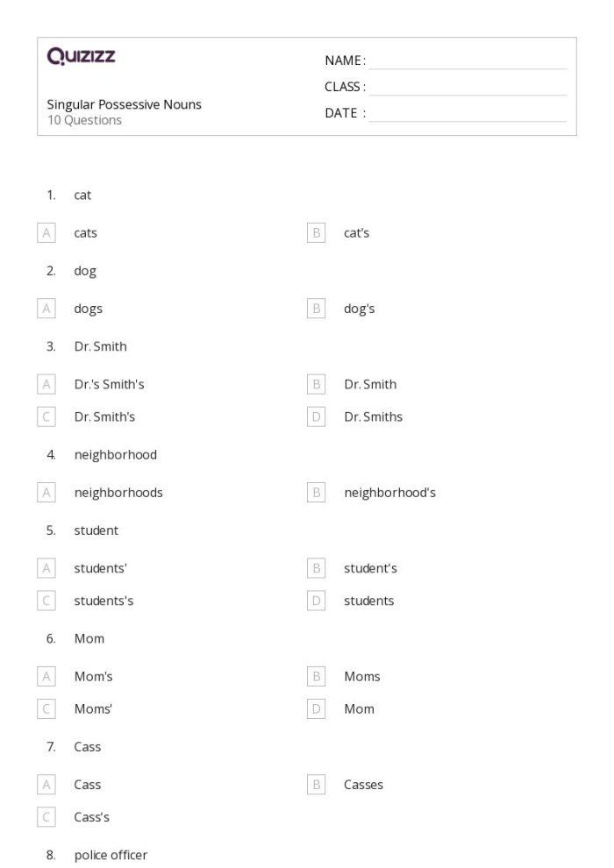Select answer box B for cat's

point(317,233)
